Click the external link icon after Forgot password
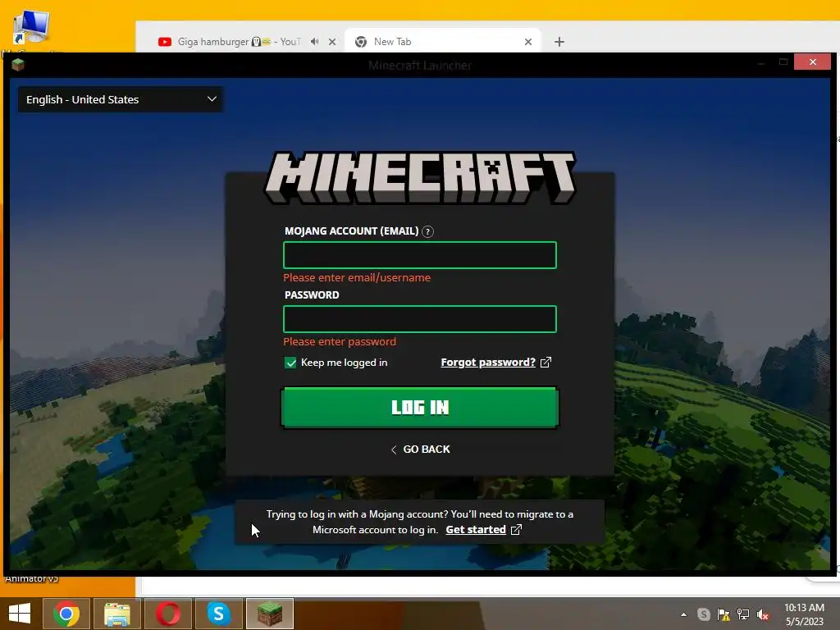The height and width of the screenshot is (630, 840). [x=546, y=363]
